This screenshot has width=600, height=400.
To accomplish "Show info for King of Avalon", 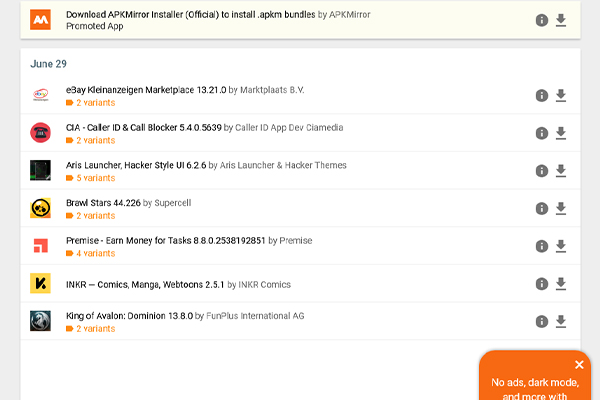I will (x=541, y=321).
